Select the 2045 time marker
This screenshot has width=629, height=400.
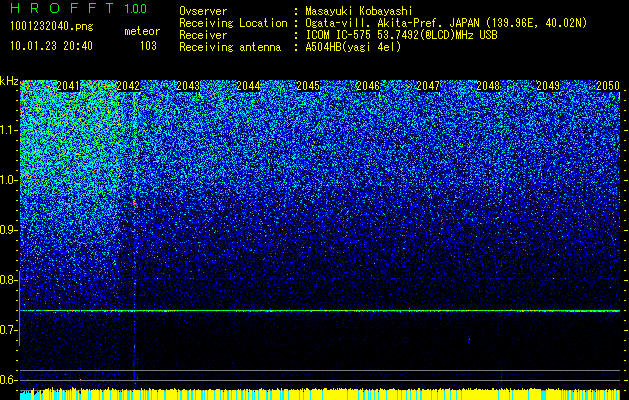click(308, 86)
